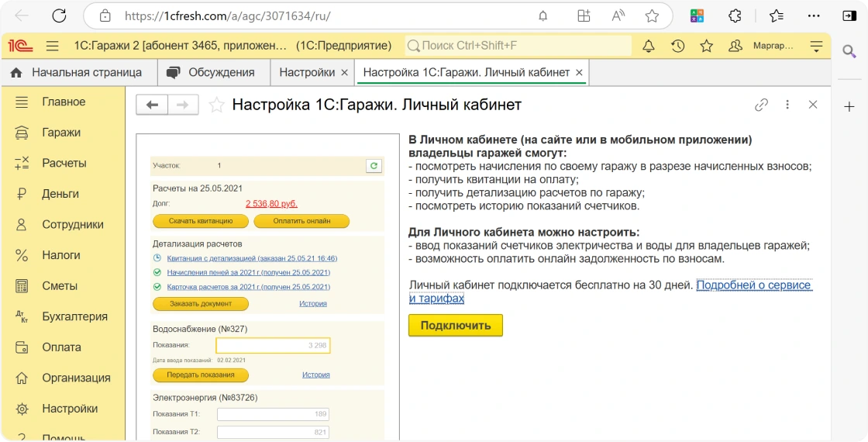The image size is (868, 442).
Task: Switch to Начальная страница tab
Action: click(79, 73)
